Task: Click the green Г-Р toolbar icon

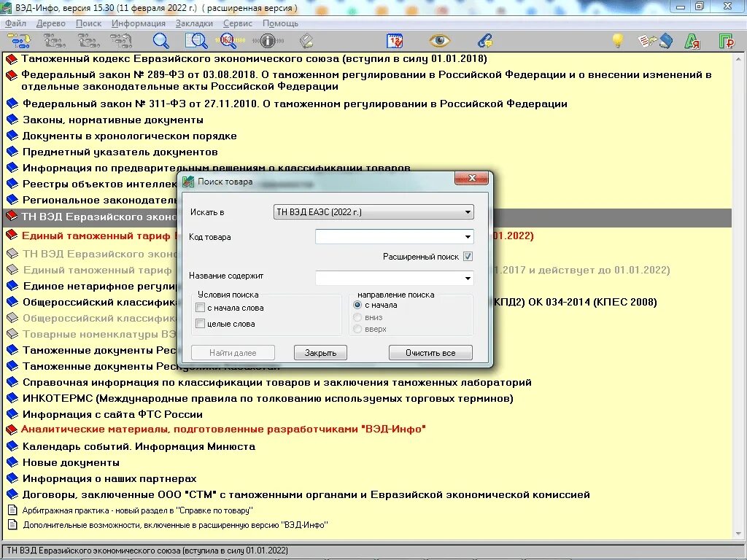Action: pos(727,42)
